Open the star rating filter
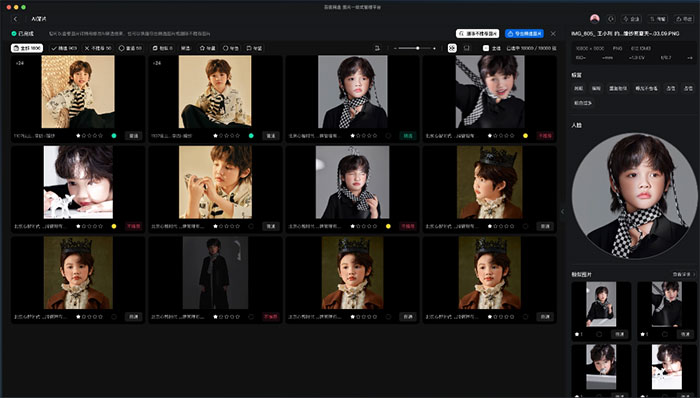The image size is (700, 398). coord(207,48)
